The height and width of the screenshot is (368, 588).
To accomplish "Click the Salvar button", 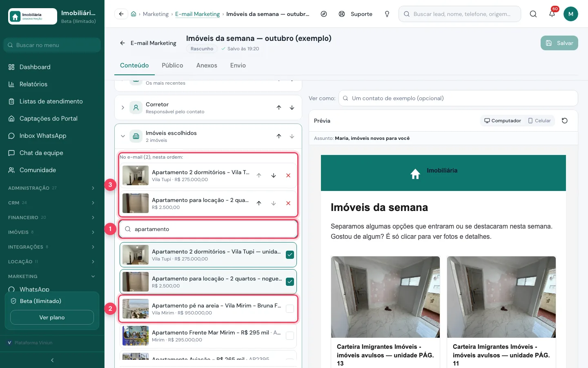I will pos(559,43).
